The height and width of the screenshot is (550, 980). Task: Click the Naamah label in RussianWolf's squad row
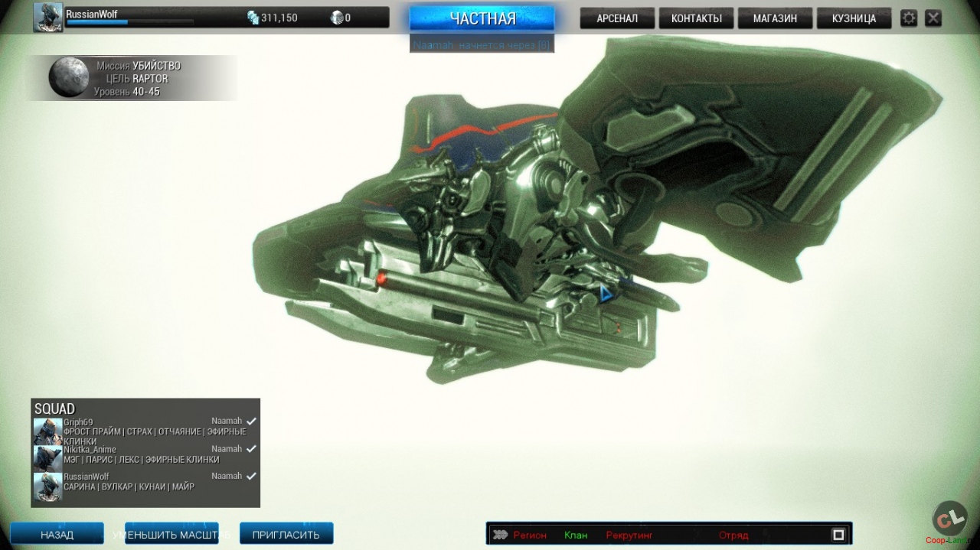coord(227,476)
